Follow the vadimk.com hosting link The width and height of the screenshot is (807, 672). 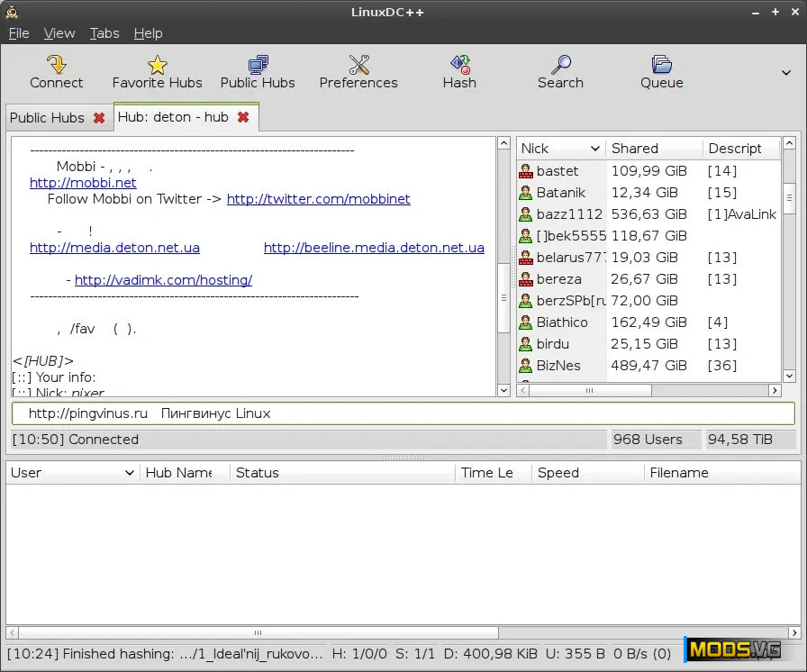point(163,280)
